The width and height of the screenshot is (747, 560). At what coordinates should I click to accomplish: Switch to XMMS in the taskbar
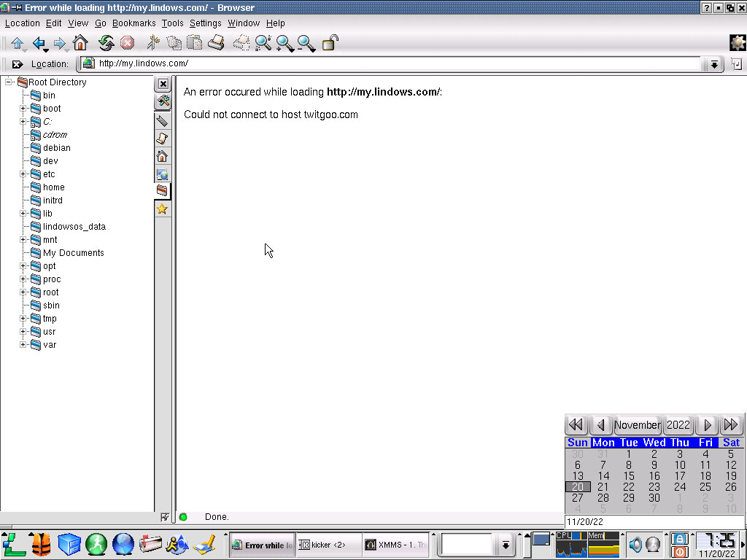395,545
